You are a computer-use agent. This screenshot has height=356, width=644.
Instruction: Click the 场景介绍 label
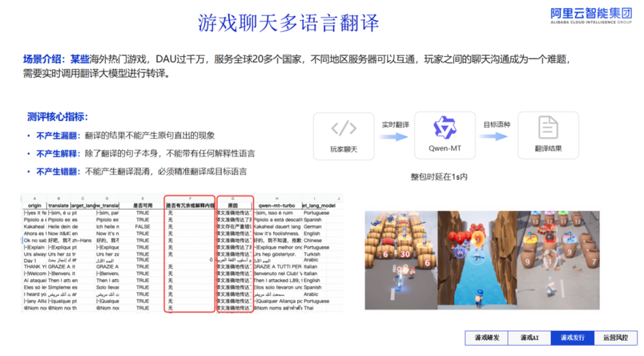[x=44, y=59]
